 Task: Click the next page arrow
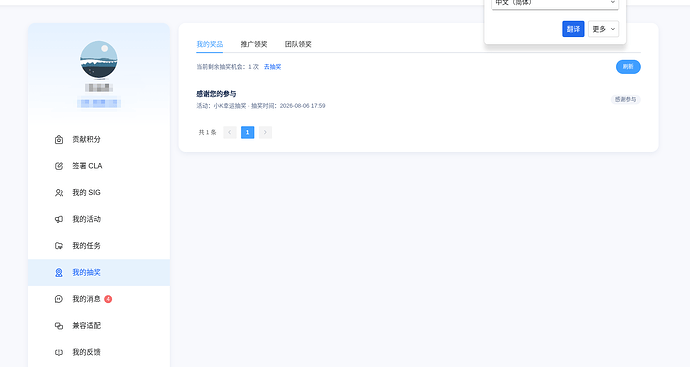[265, 132]
